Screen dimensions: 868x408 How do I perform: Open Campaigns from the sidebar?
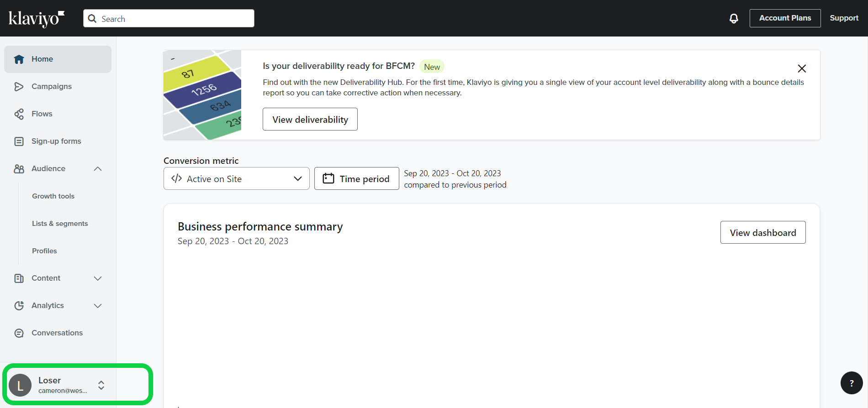tap(58, 87)
